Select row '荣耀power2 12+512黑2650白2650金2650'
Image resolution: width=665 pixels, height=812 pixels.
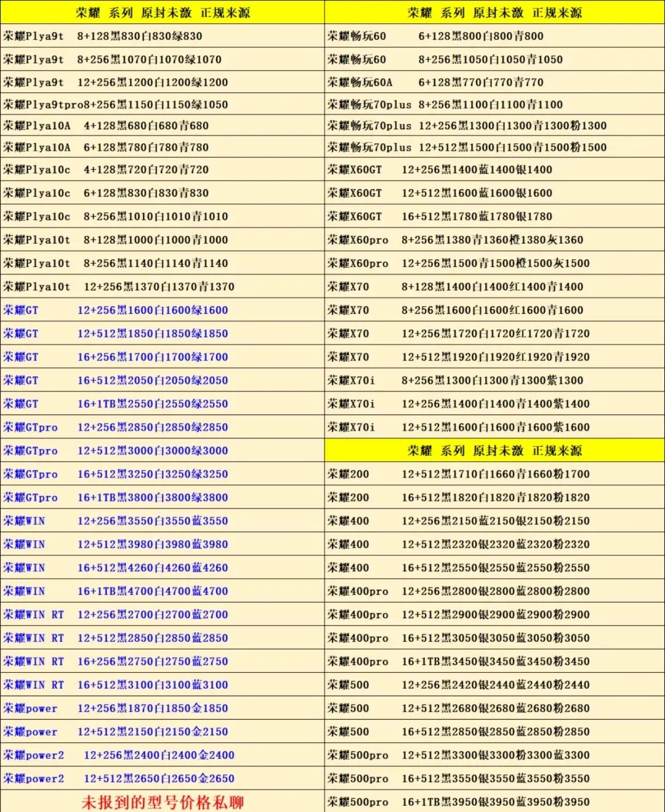[163, 779]
